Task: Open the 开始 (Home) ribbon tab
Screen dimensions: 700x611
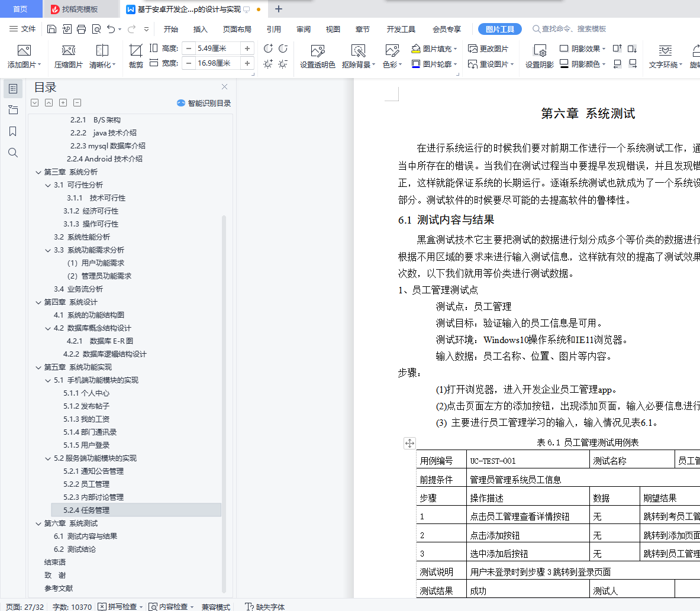Action: [x=170, y=29]
